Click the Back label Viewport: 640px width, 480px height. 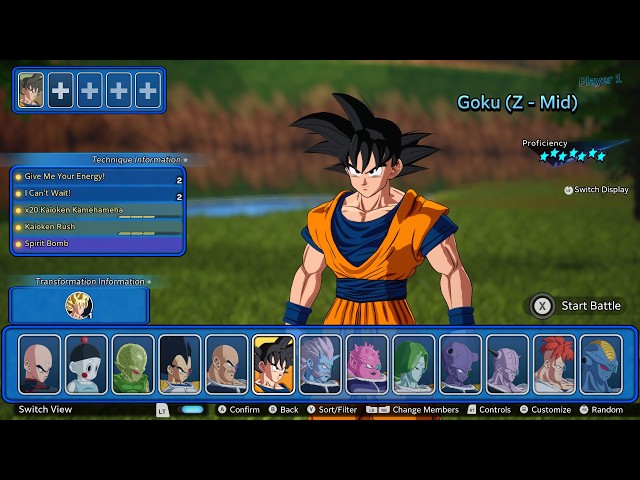click(289, 410)
